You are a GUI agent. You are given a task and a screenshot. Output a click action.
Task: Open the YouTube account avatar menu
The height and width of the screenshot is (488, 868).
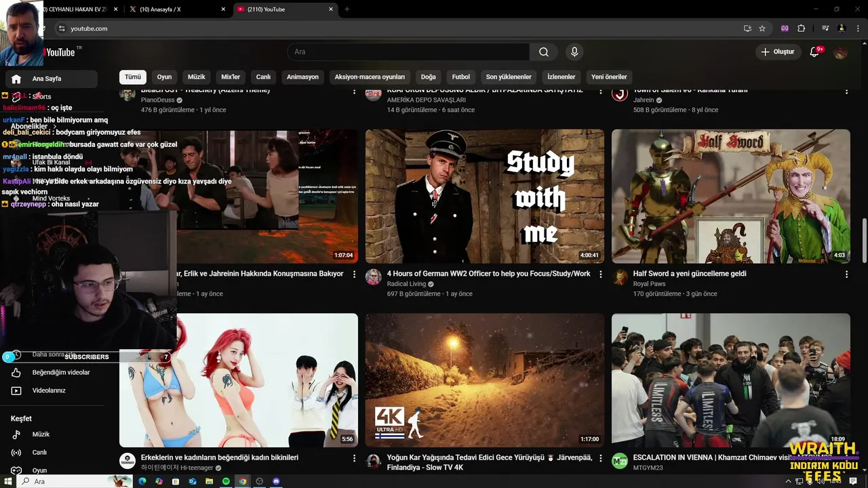click(841, 52)
